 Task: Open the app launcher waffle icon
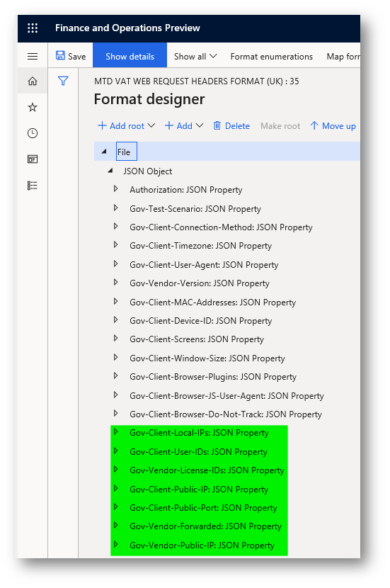pos(33,28)
